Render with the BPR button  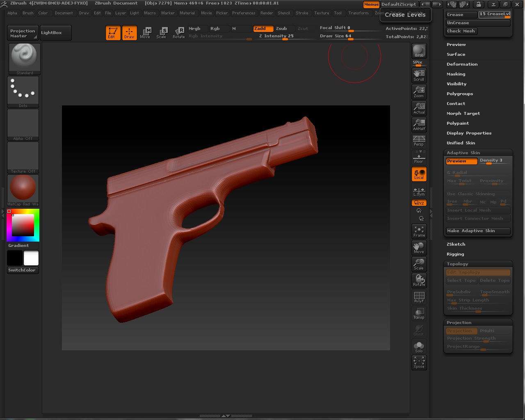click(419, 51)
